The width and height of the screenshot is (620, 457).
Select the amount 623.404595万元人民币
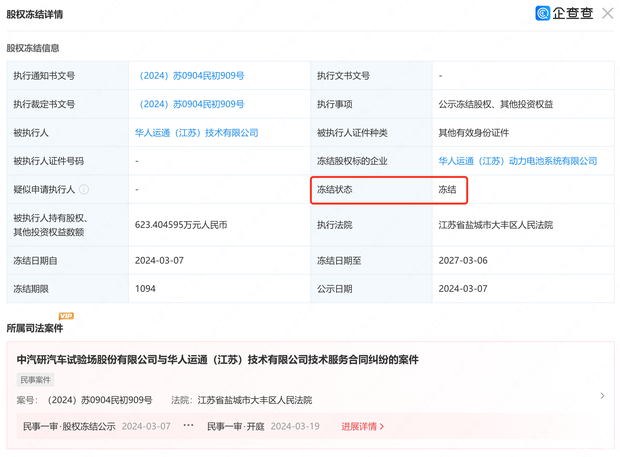point(181,225)
